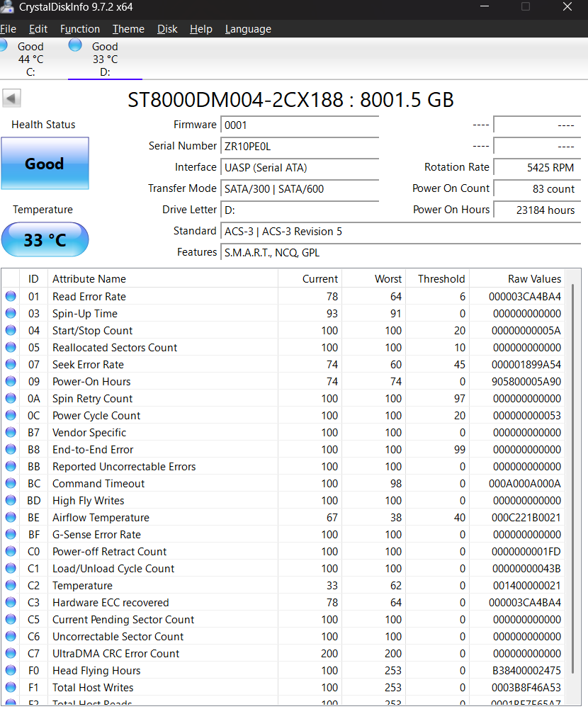
Task: Click the previous disk arrow button
Action: (12, 98)
